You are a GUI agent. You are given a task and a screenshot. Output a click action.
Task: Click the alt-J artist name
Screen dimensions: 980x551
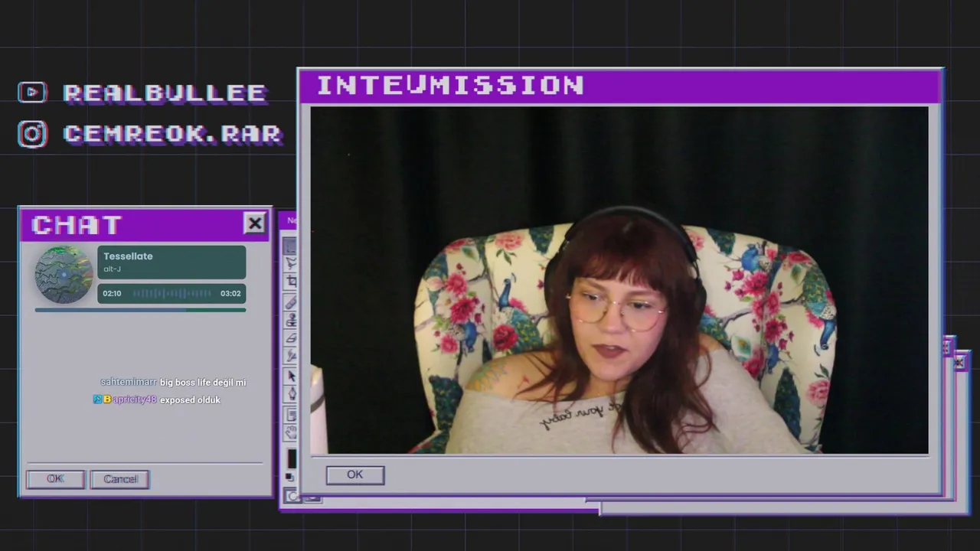point(112,269)
